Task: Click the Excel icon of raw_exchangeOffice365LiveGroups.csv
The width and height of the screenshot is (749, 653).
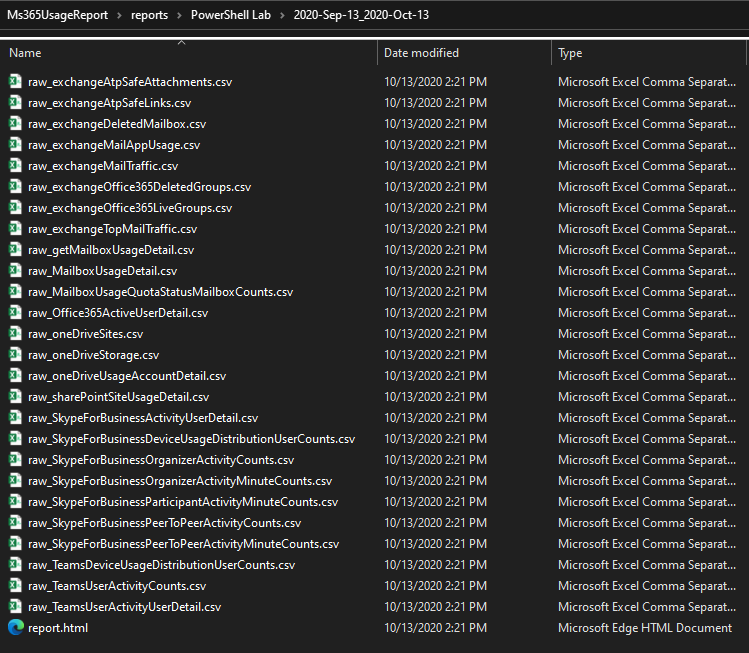Action: click(x=15, y=207)
